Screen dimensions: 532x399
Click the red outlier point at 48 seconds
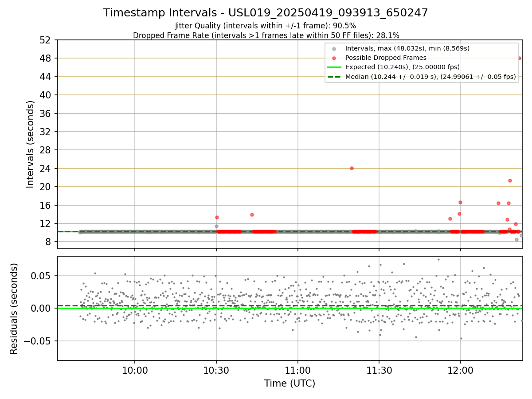(x=519, y=58)
